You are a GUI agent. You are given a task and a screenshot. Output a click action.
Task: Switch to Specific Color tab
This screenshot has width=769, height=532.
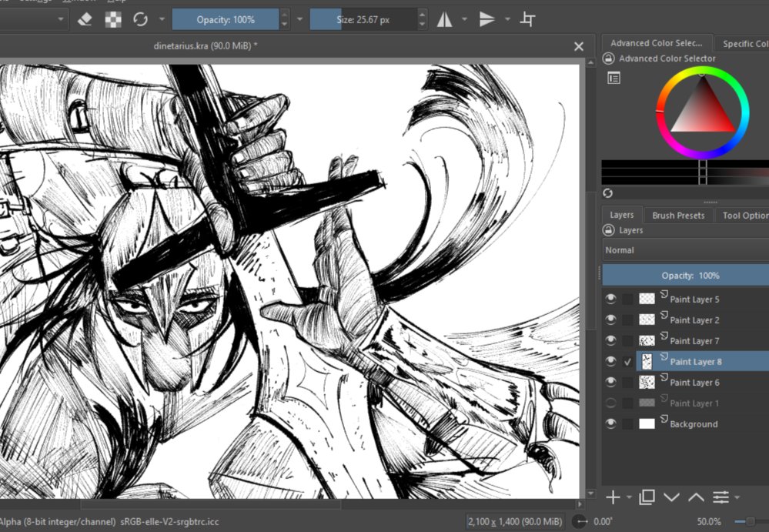(x=742, y=44)
